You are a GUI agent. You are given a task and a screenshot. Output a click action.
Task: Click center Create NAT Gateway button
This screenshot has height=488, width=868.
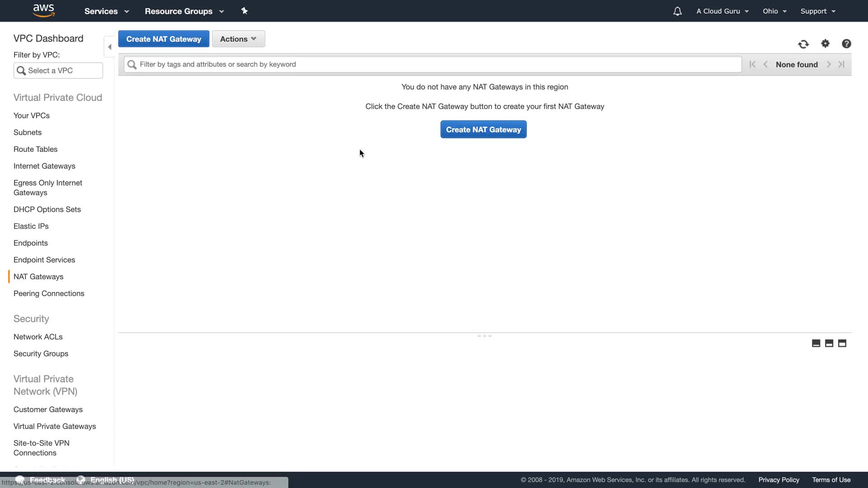[x=483, y=130]
